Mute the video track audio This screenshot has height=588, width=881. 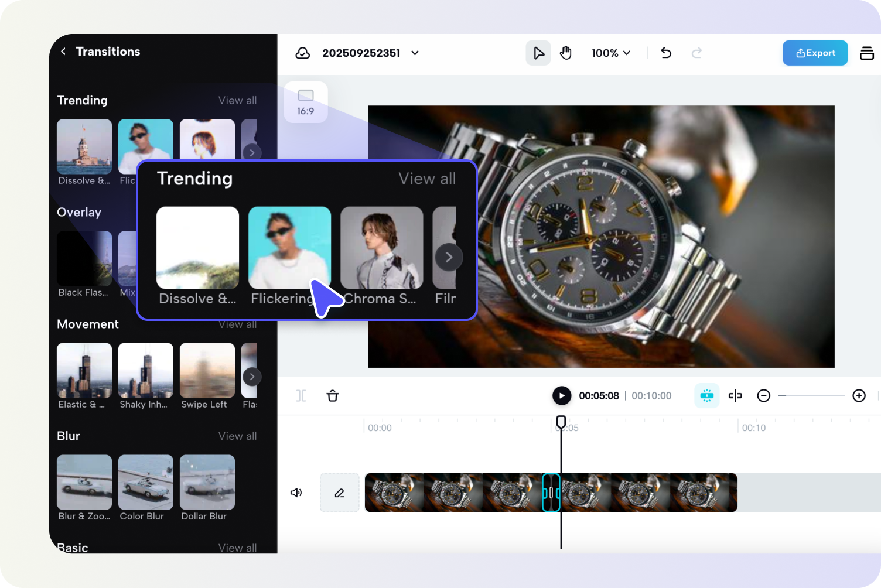tap(296, 493)
